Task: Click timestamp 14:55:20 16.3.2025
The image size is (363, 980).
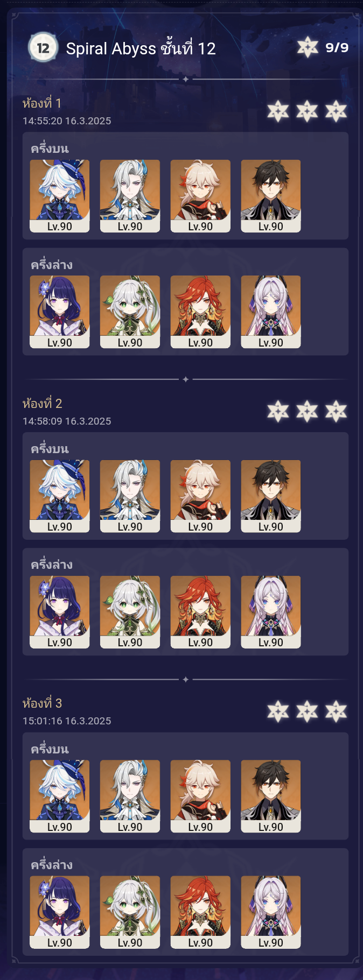Action: [67, 121]
